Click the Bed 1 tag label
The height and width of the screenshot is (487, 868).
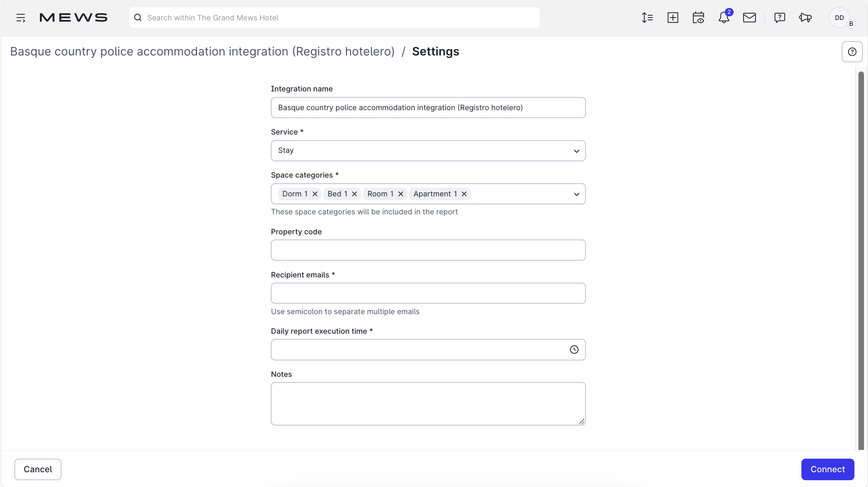pyautogui.click(x=337, y=194)
